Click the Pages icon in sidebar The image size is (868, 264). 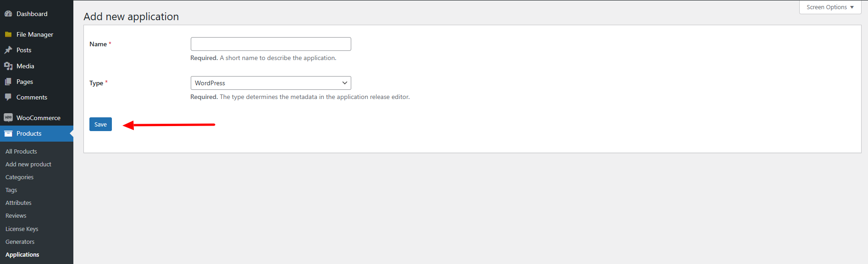8,82
